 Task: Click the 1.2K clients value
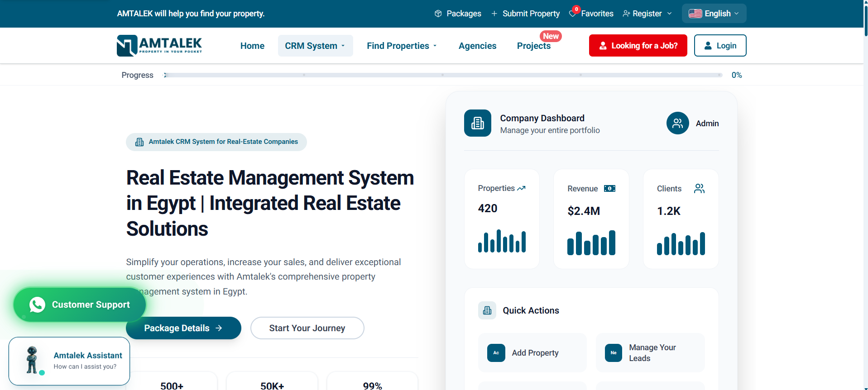pyautogui.click(x=669, y=211)
